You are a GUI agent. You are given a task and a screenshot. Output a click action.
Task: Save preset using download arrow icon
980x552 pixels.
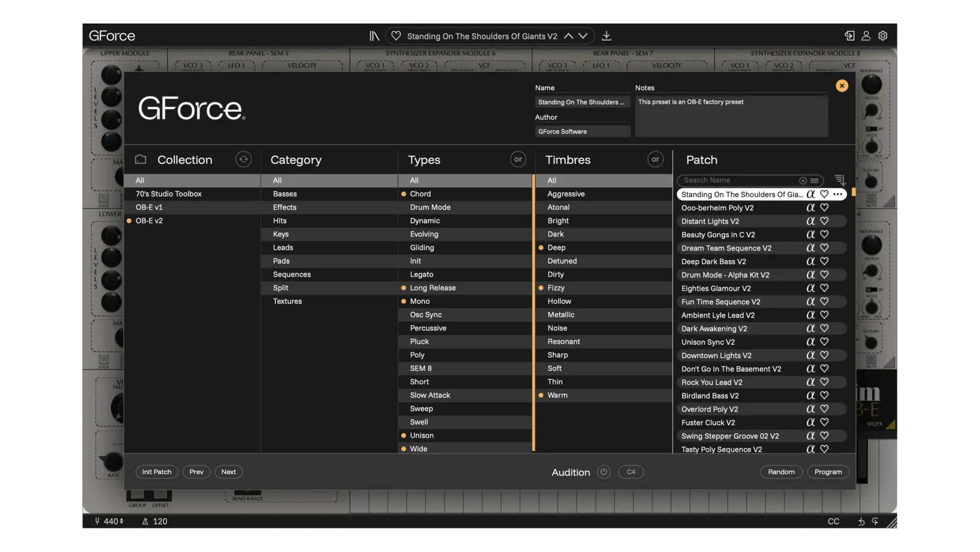point(607,36)
